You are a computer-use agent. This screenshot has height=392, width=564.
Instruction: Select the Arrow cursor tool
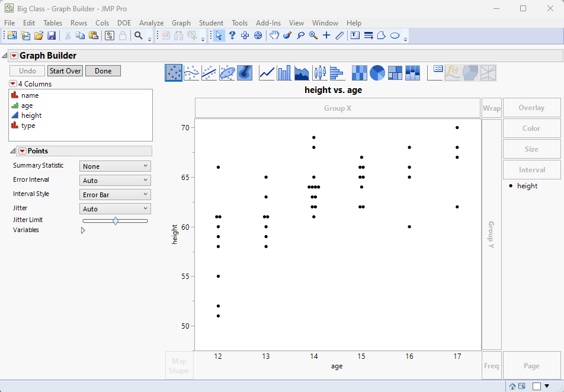coord(219,36)
